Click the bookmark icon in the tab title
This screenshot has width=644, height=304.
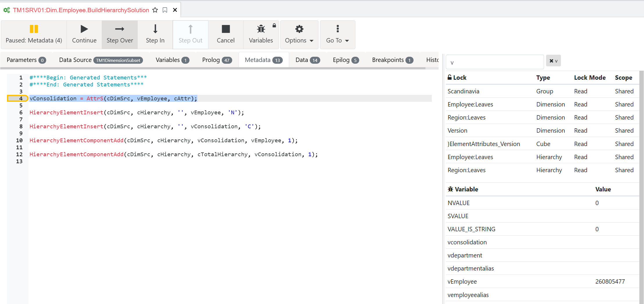165,10
